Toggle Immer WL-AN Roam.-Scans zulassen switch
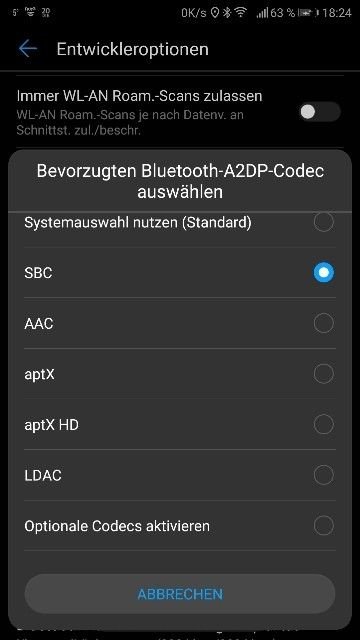 pos(320,112)
